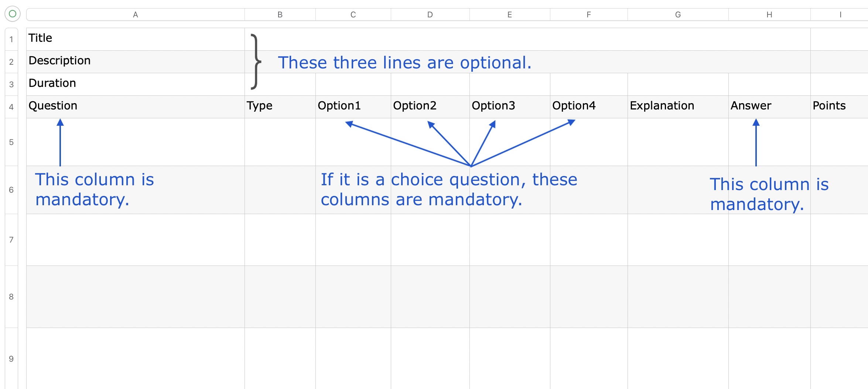Select row 1 header
The image size is (868, 389).
pyautogui.click(x=11, y=39)
